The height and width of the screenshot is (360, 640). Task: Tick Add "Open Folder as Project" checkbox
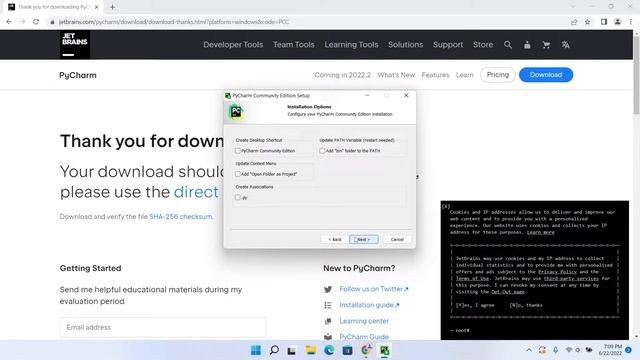pyautogui.click(x=238, y=174)
